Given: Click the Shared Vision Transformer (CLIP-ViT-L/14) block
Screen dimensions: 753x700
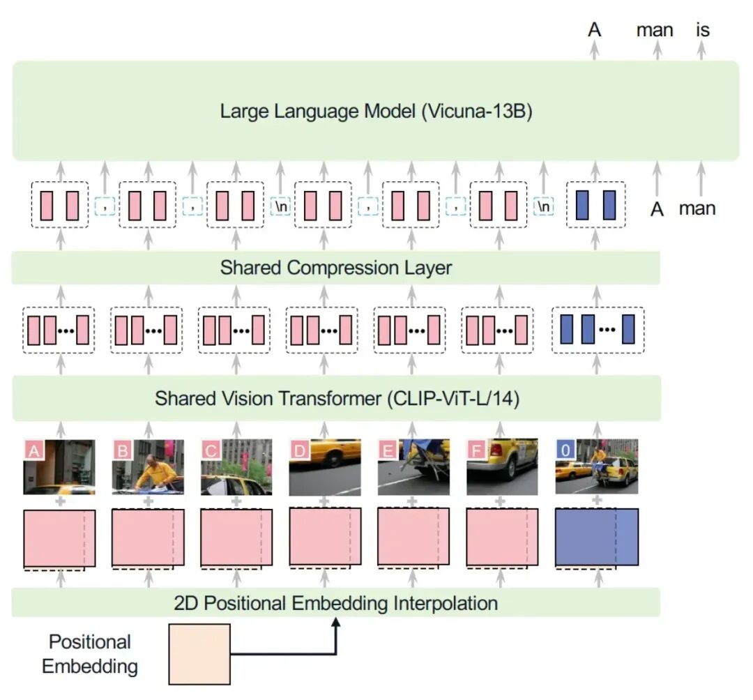Looking at the screenshot, I should pyautogui.click(x=336, y=399).
